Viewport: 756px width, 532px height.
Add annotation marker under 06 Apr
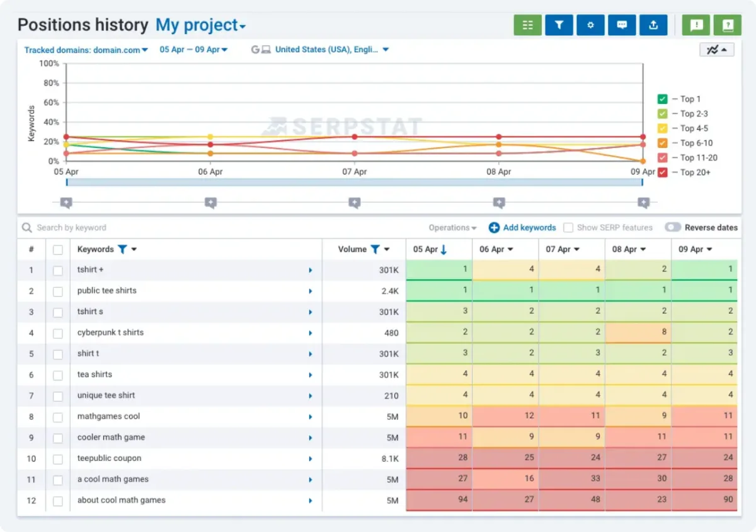(210, 203)
